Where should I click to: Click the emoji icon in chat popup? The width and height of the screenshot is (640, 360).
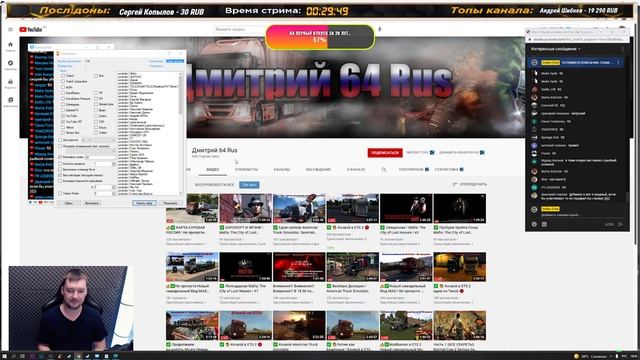(534, 224)
